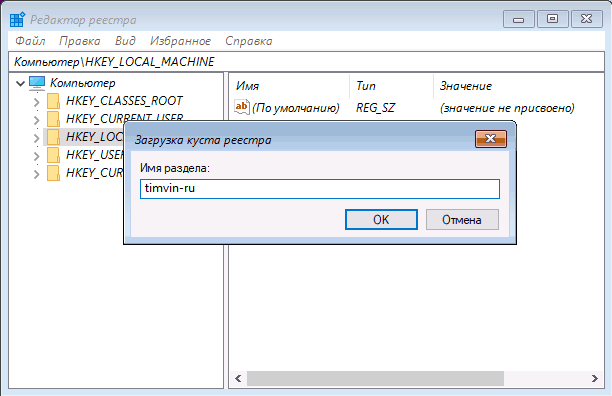Open the Избранное menu
The height and width of the screenshot is (396, 612).
(180, 41)
